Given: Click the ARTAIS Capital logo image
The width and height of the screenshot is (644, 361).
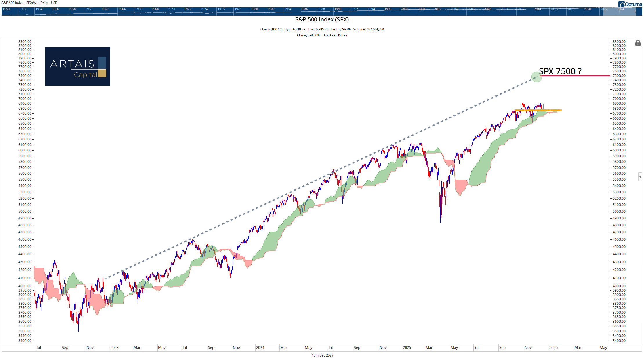Looking at the screenshot, I should pyautogui.click(x=77, y=66).
